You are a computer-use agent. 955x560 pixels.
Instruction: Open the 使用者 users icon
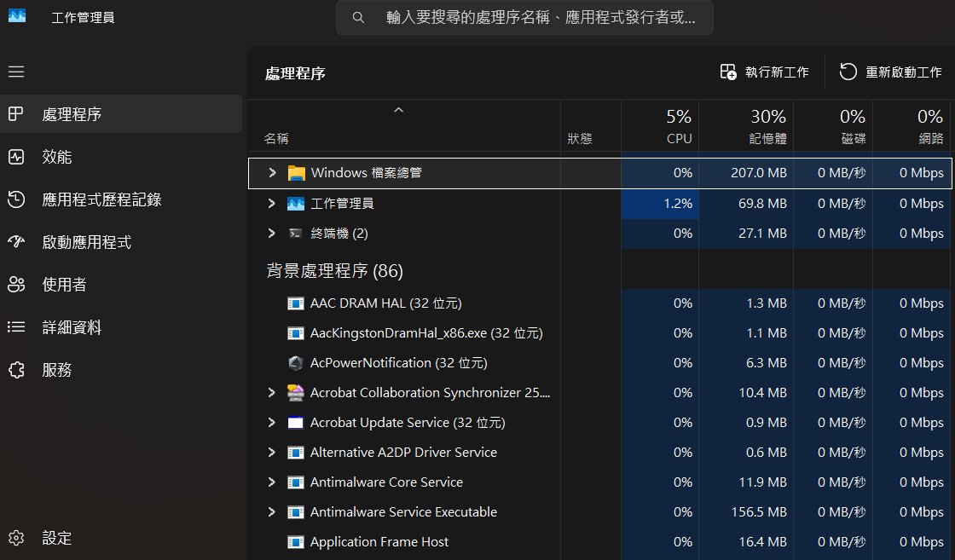(x=16, y=285)
